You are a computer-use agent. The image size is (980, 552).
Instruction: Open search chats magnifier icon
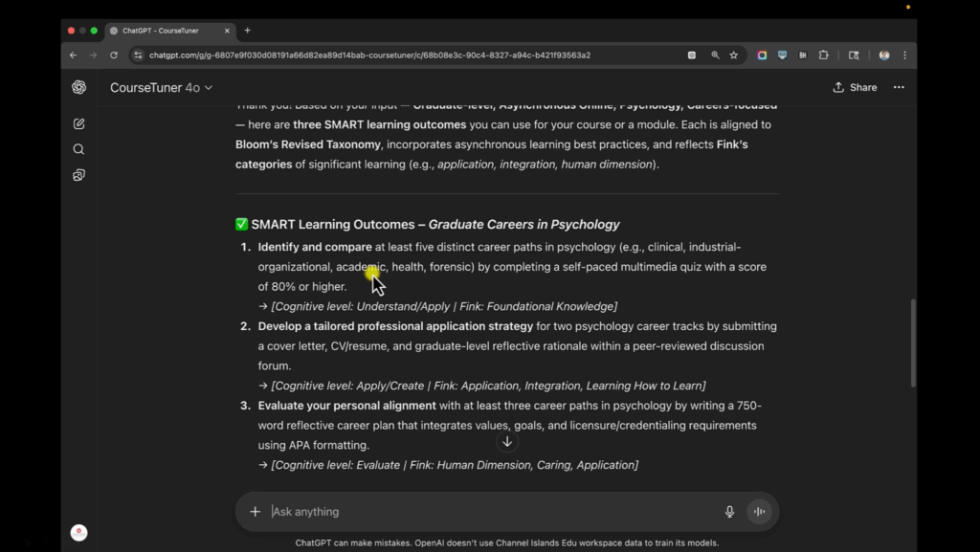(78, 149)
